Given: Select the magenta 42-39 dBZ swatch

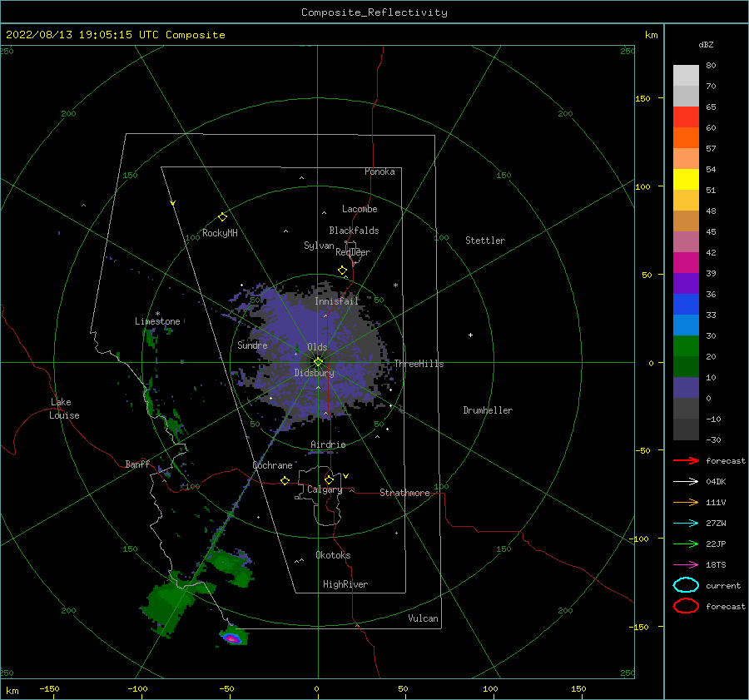Looking at the screenshot, I should 686,263.
